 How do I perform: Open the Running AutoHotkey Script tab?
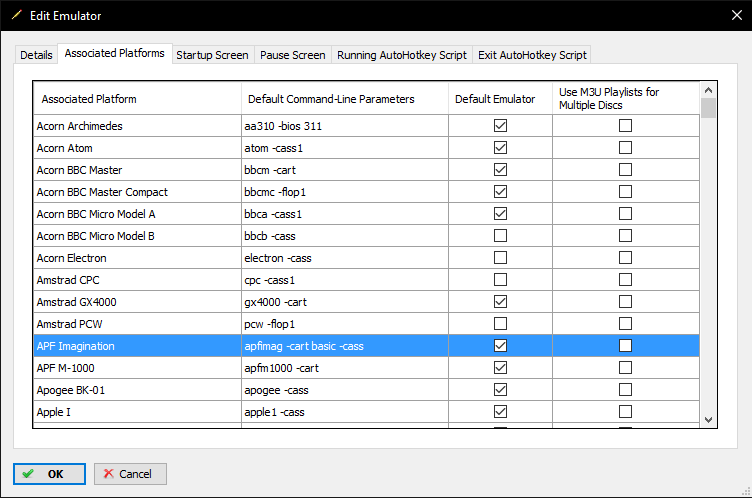402,55
